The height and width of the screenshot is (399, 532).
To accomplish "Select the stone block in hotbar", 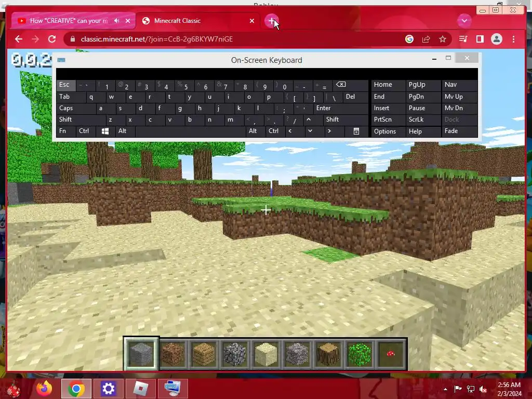I will (x=141, y=354).
